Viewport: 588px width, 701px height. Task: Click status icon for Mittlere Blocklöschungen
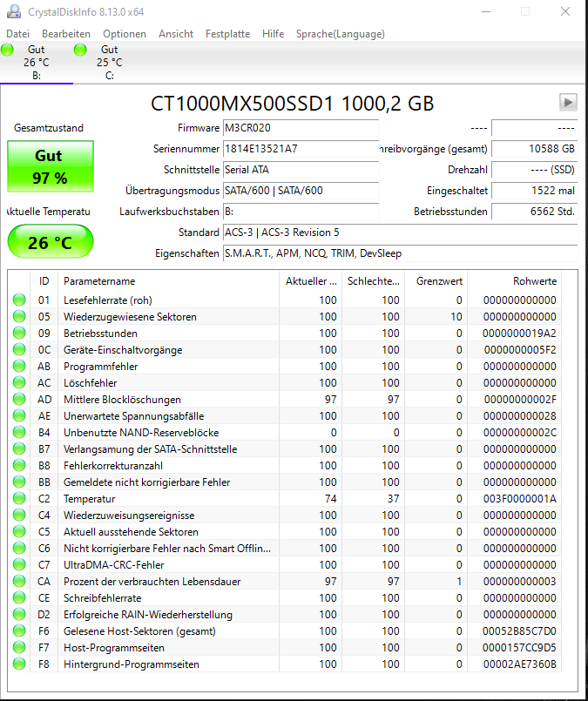[19, 399]
